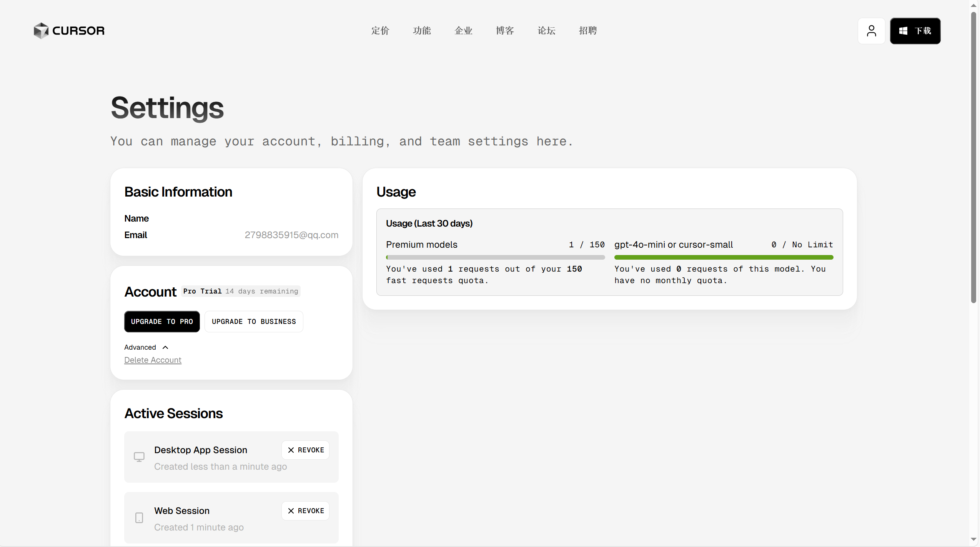The height and width of the screenshot is (547, 980).
Task: Revoke the Desktop App Session
Action: click(x=305, y=450)
